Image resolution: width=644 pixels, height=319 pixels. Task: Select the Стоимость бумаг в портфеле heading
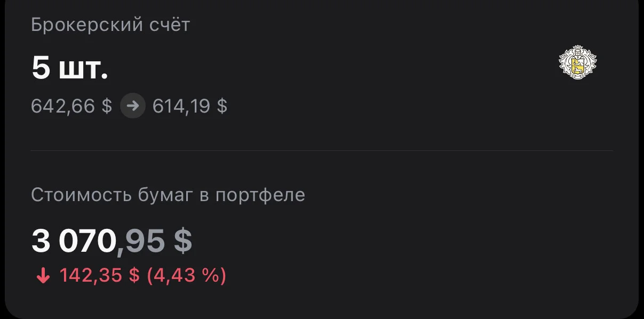click(x=168, y=195)
